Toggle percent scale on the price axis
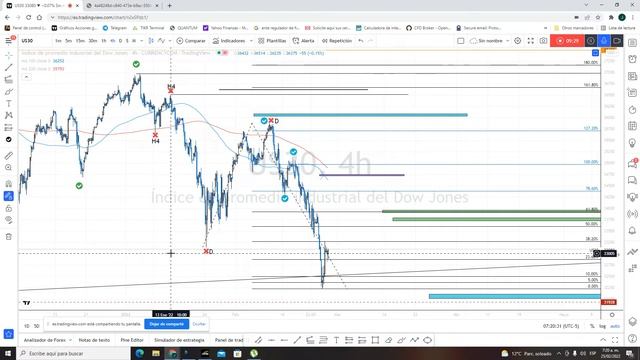 tap(592, 326)
